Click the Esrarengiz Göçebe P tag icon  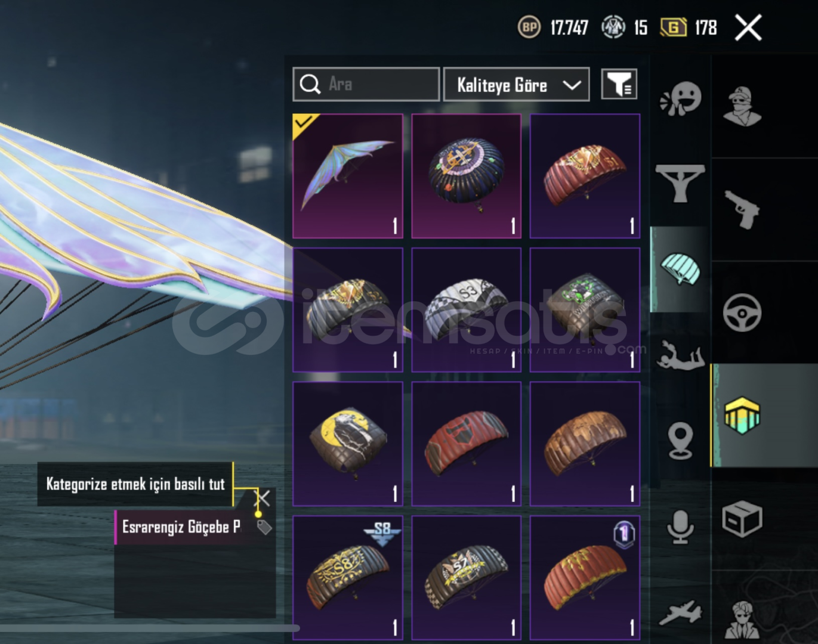(264, 527)
